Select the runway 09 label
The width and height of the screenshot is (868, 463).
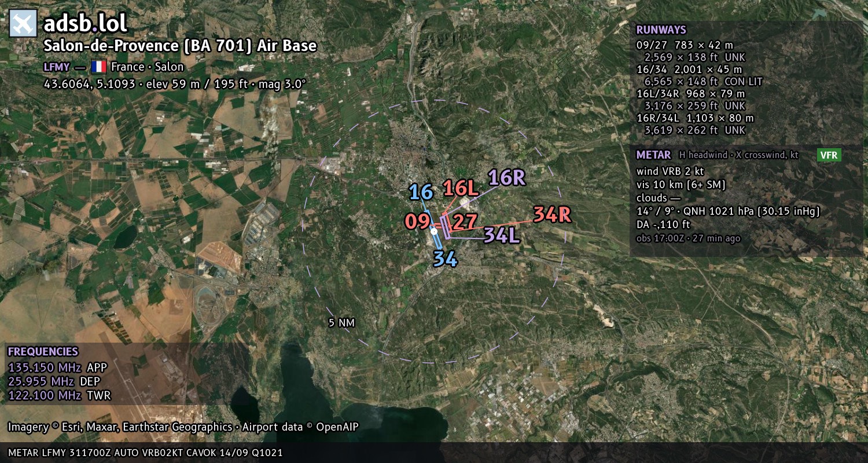417,222
